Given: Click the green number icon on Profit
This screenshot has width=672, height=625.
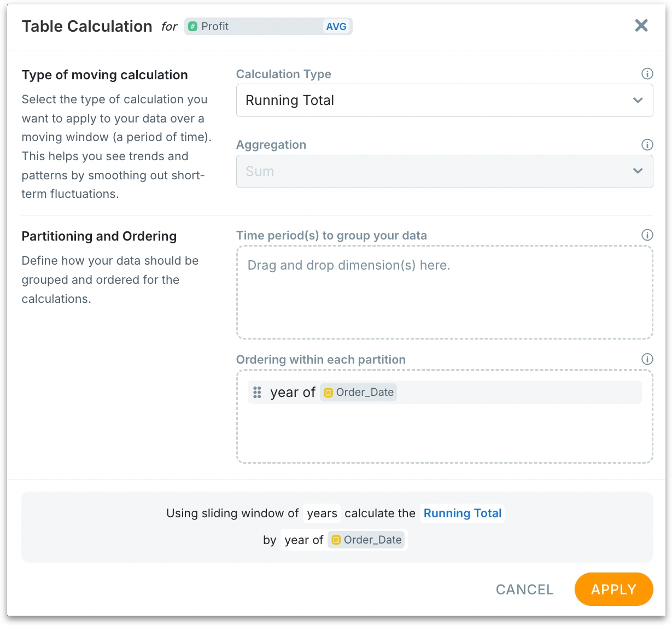Looking at the screenshot, I should tap(193, 27).
